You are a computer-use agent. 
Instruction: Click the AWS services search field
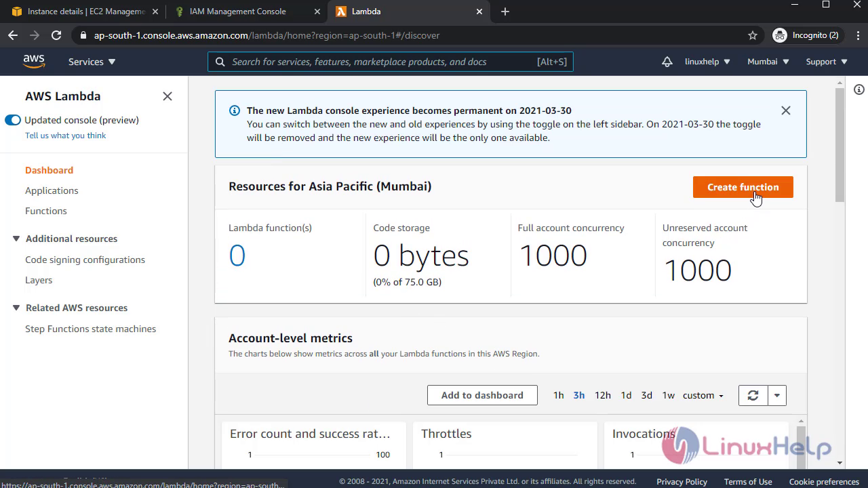(391, 62)
